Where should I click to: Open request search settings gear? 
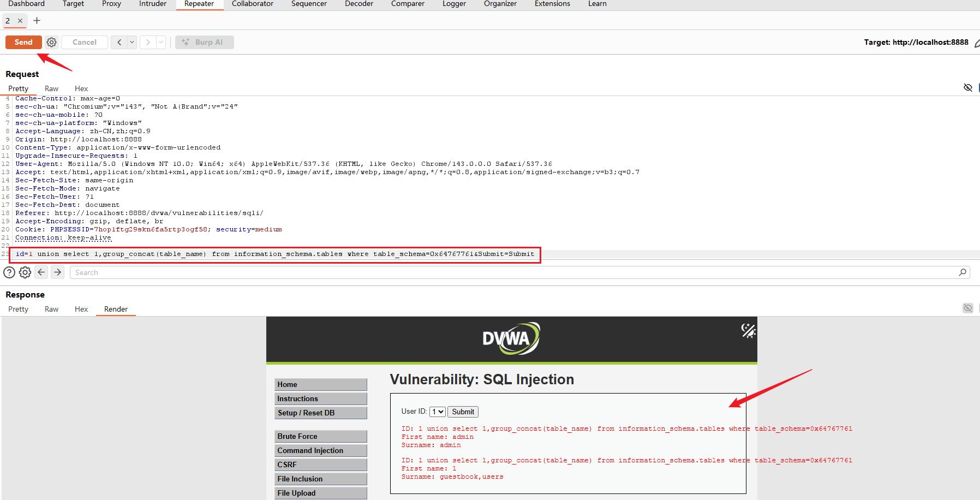[x=25, y=272]
